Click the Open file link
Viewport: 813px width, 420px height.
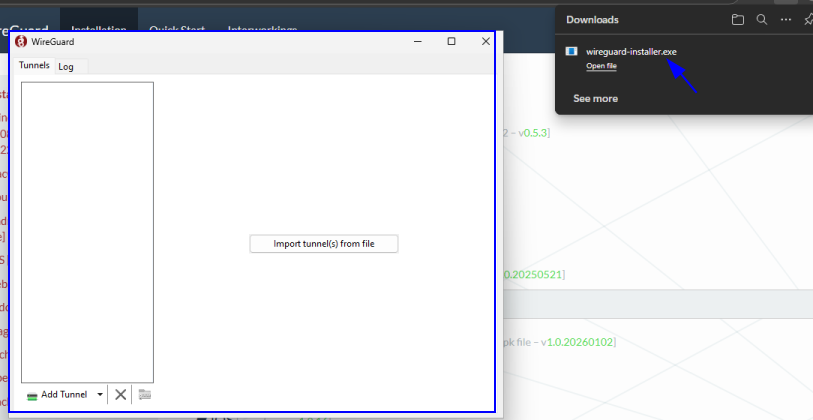click(601, 66)
